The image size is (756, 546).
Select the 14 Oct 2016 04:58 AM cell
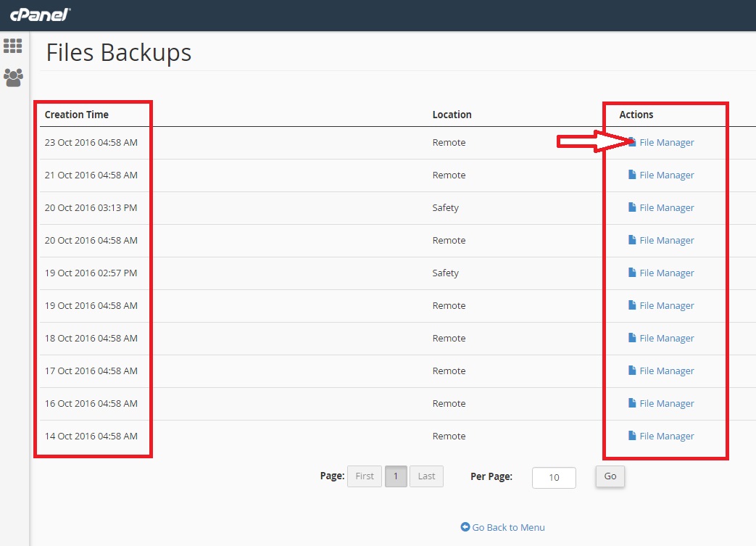tap(91, 436)
